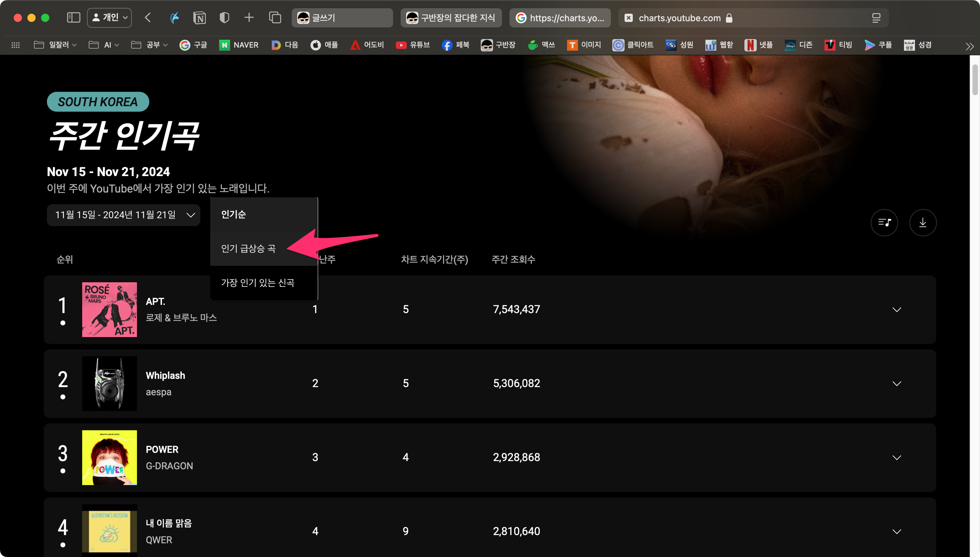Switch to 구반장의 잡다한 지식 tab
This screenshot has height=557, width=980.
451,18
